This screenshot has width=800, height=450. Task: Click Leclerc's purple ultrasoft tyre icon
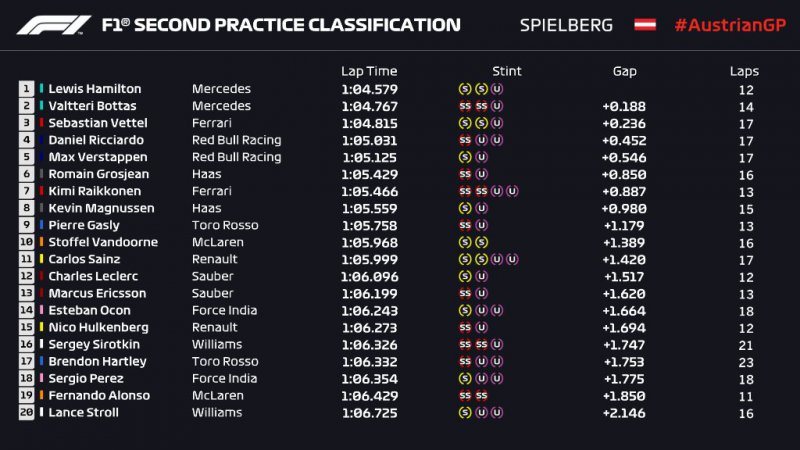pyautogui.click(x=481, y=276)
